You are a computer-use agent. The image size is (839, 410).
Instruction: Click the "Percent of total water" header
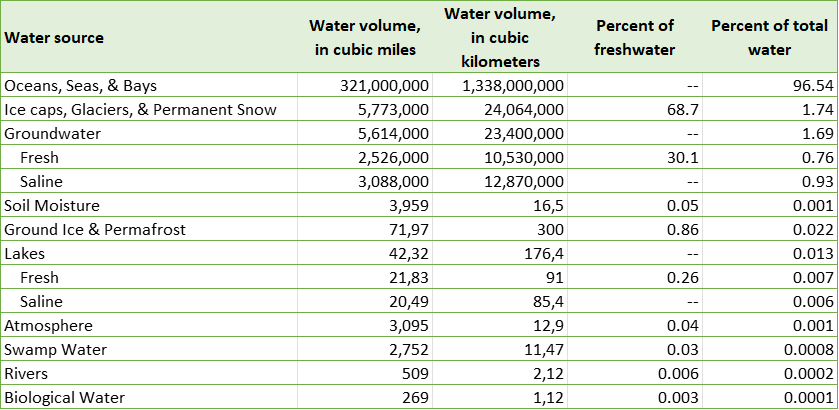point(764,38)
